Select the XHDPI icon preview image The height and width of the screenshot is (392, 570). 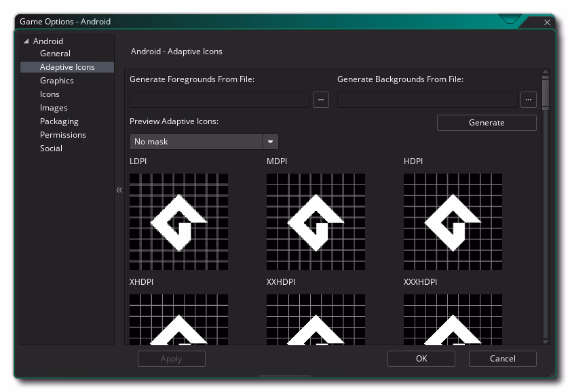(x=178, y=319)
